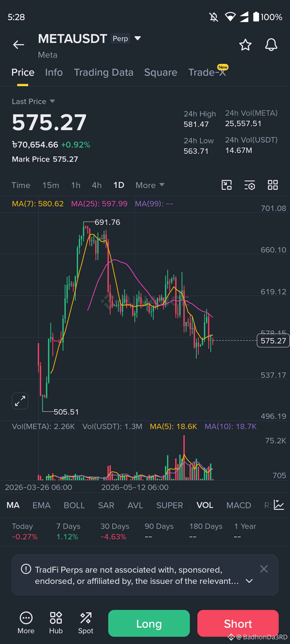The height and width of the screenshot is (644, 290).
Task: Open the Square tab
Action: pos(161,72)
